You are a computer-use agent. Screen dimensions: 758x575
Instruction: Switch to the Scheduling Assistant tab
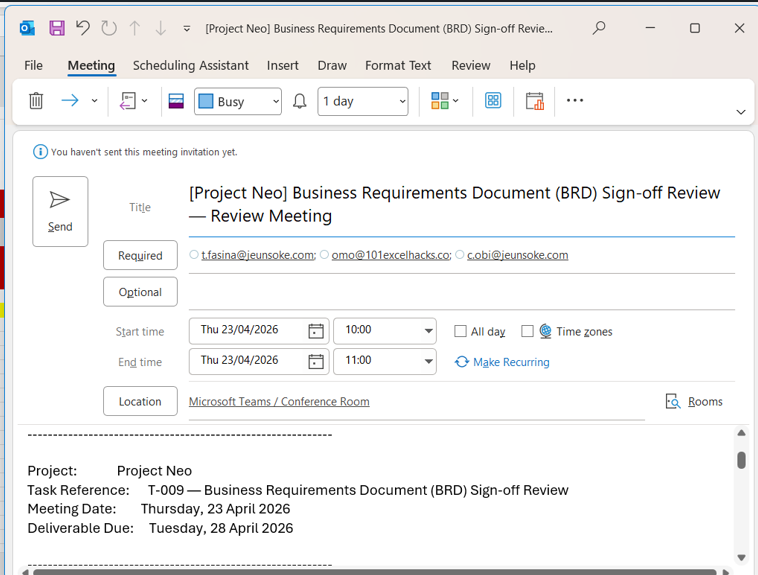tap(191, 65)
